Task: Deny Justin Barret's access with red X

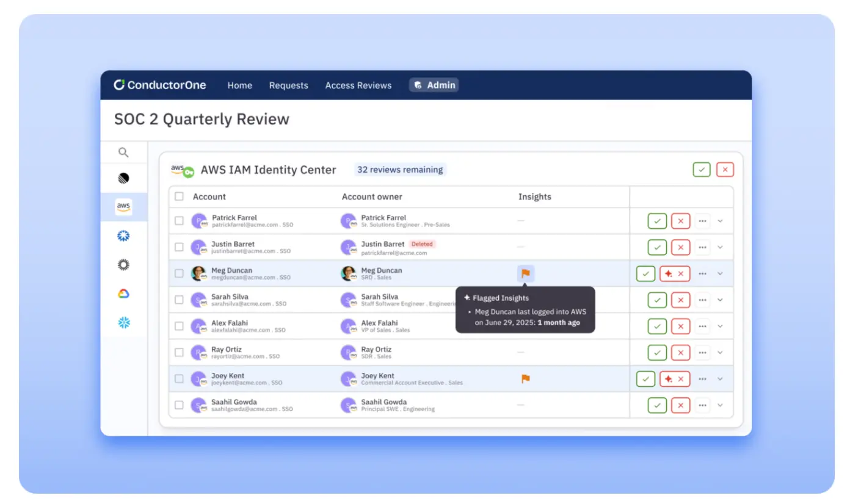Action: click(x=680, y=247)
